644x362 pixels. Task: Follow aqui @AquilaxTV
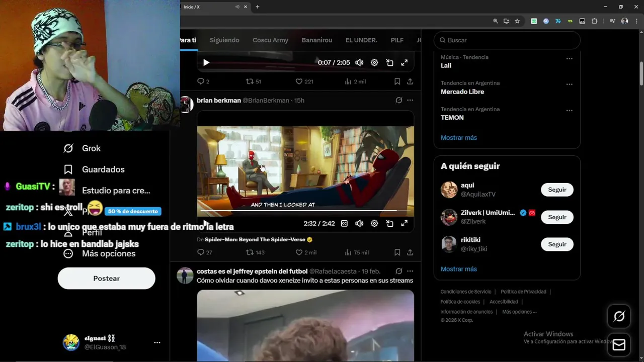[557, 190]
